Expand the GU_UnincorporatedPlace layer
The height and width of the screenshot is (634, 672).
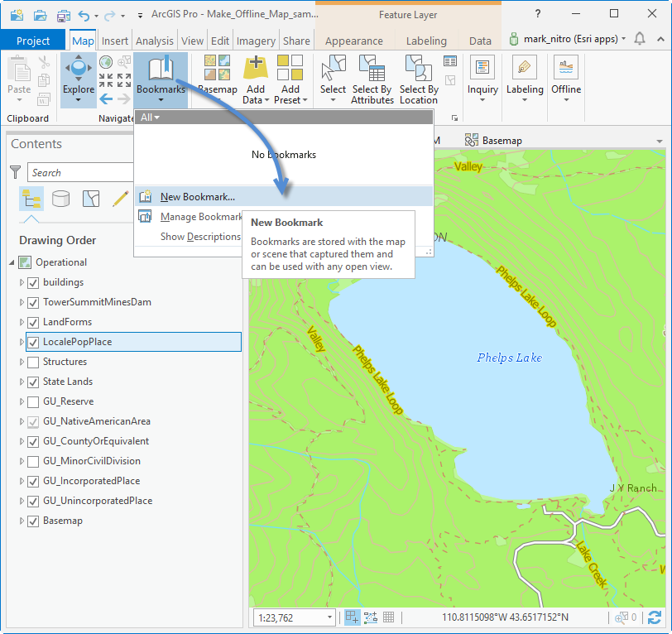pyautogui.click(x=22, y=501)
